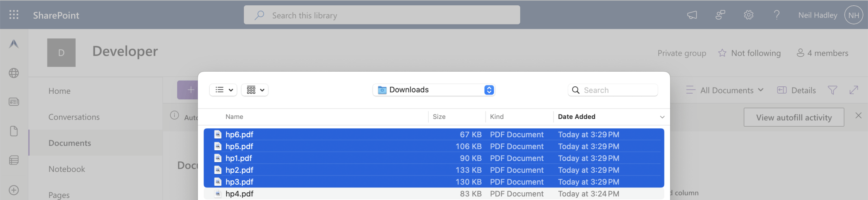The image size is (868, 200).
Task: Open the SharePoint app launcher grid
Action: click(14, 15)
